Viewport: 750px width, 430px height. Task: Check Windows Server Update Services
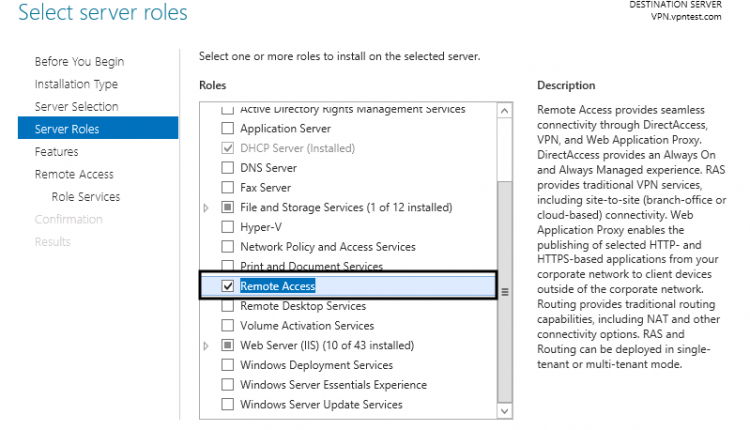[227, 405]
